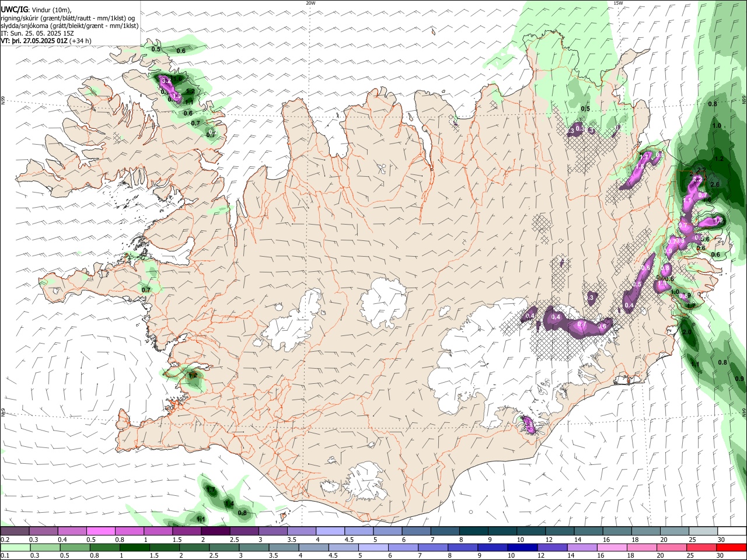Click light pink swatch between 16 and 18, rain scale

click(x=612, y=548)
